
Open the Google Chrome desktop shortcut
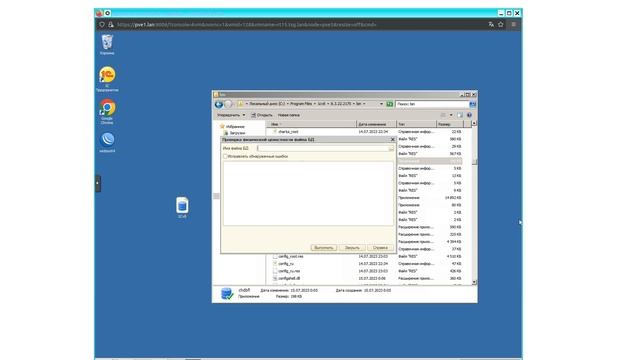[x=107, y=111]
